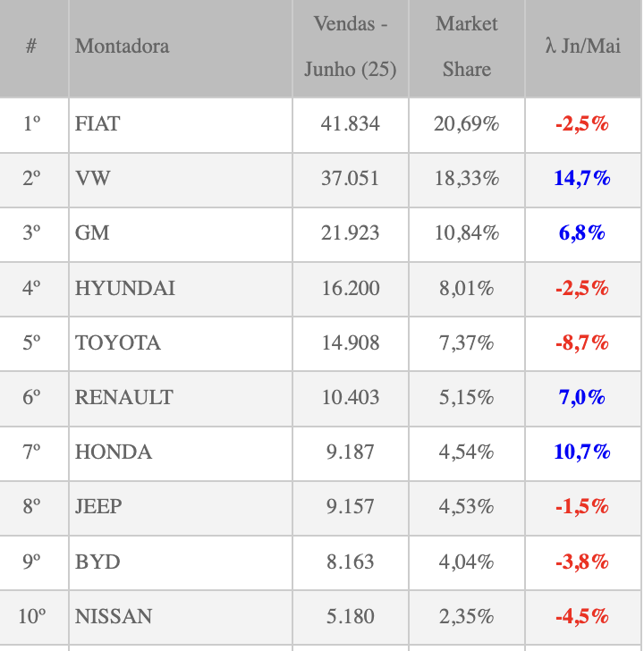Select the NISSAN brand cell
Screen dimensions: 644x651
click(114, 617)
